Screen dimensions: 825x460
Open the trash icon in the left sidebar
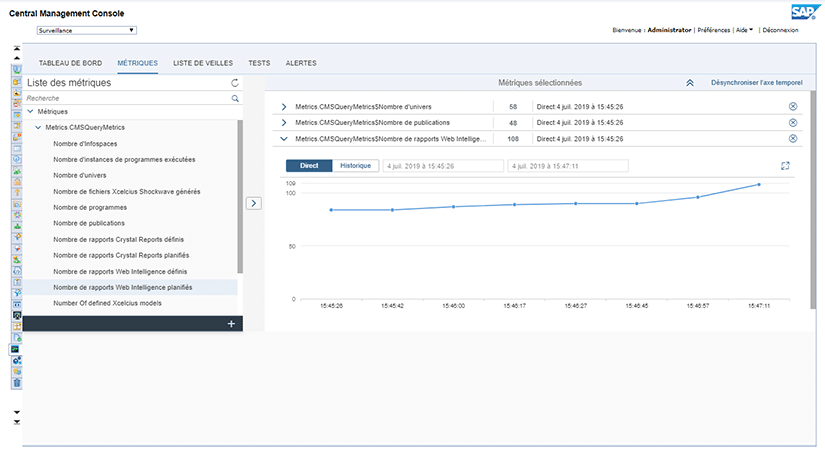tap(17, 383)
